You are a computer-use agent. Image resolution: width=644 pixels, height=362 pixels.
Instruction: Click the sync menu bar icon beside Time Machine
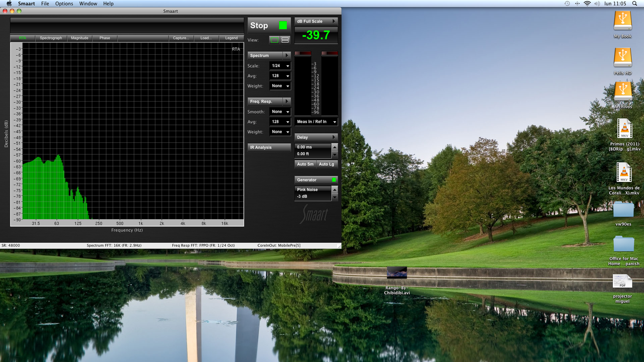tap(577, 4)
